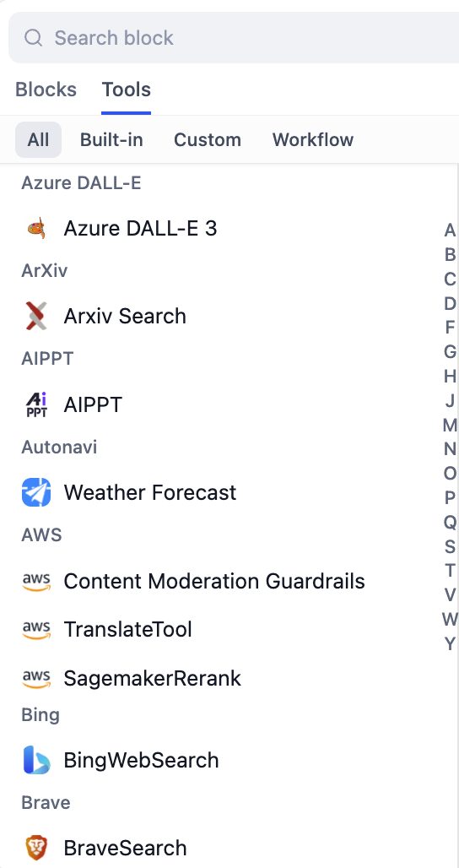459x868 pixels.
Task: Open the Tools tab
Action: click(x=126, y=90)
